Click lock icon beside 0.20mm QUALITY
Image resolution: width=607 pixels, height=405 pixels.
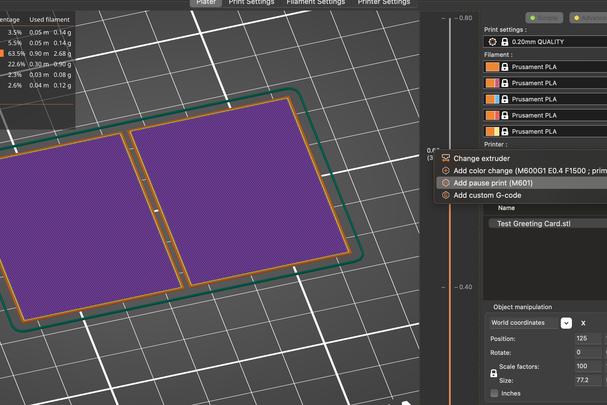pos(504,42)
